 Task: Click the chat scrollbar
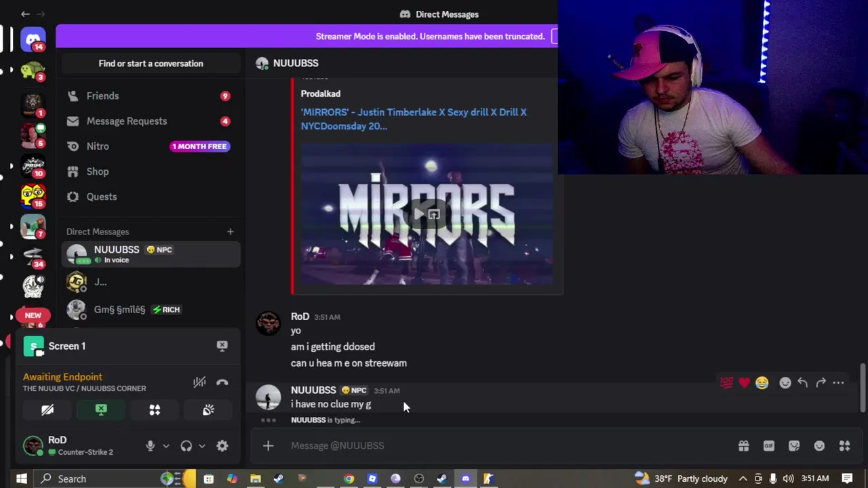pyautogui.click(x=863, y=387)
